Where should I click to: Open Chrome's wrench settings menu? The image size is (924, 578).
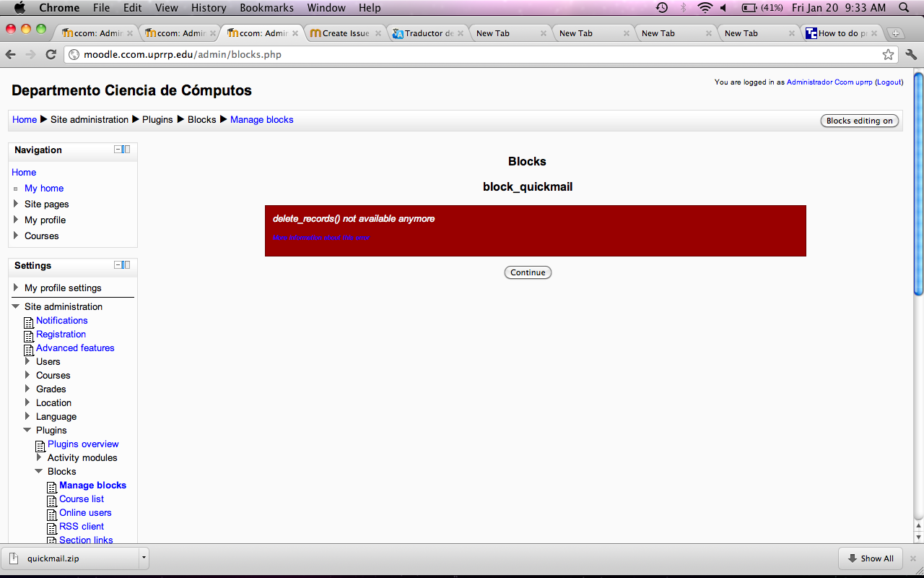point(911,54)
